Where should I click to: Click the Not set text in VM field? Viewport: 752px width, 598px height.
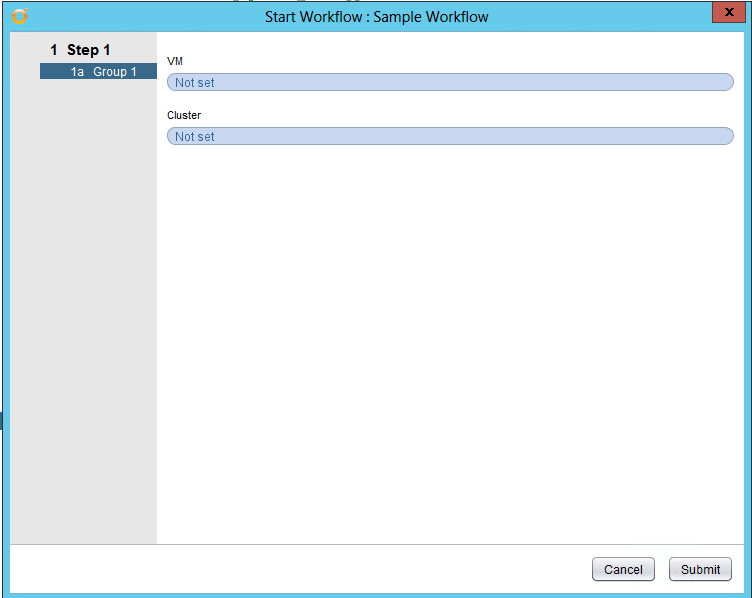(195, 83)
